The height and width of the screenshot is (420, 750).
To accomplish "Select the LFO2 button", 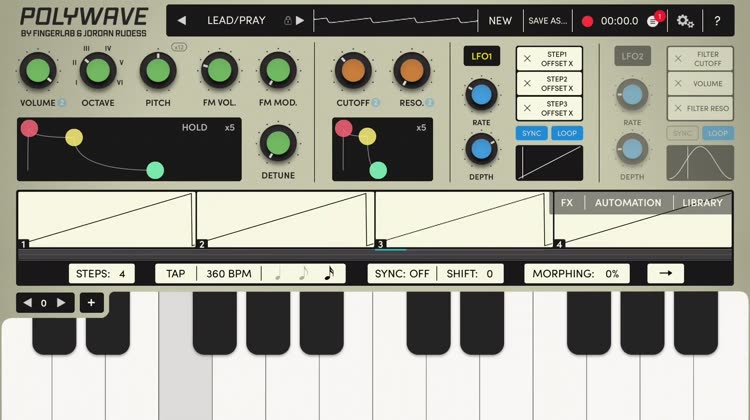I will point(632,56).
